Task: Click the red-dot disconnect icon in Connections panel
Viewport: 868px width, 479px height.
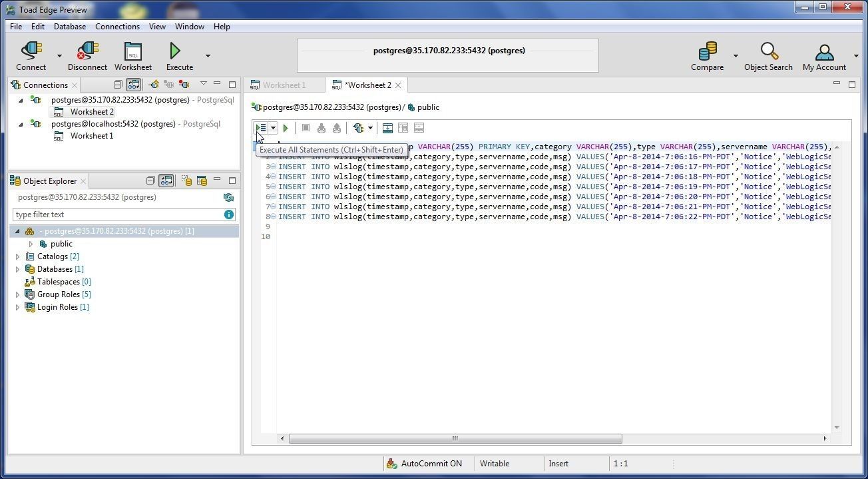Action: pos(184,85)
